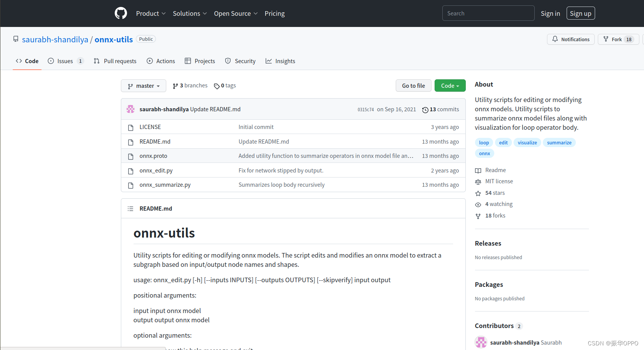View the 3 branches link
644x350 pixels.
point(190,85)
